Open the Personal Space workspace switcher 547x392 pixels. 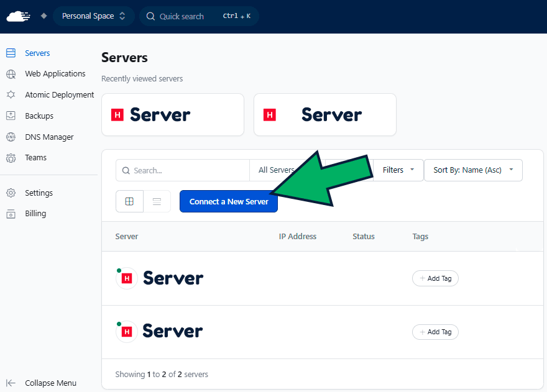(x=93, y=16)
